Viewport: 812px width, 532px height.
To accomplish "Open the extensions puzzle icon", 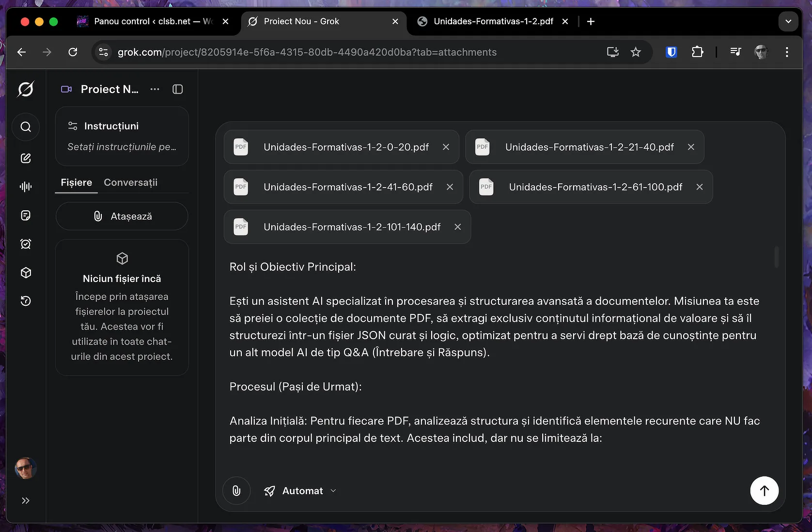I will 697,52.
